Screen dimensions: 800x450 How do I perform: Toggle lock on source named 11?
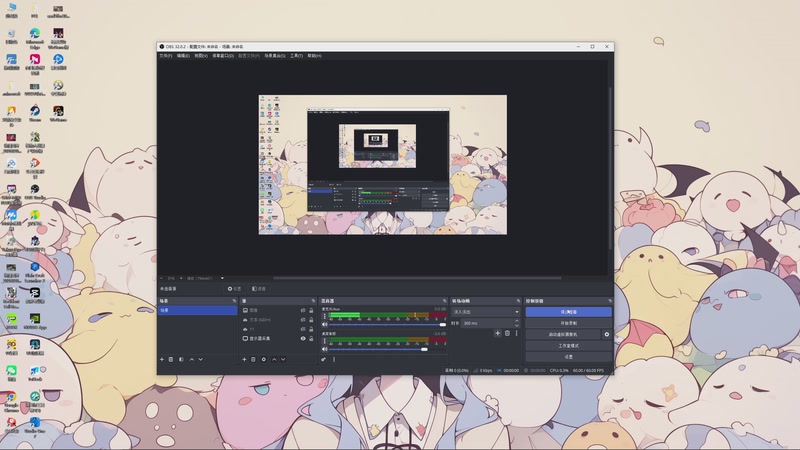click(311, 329)
